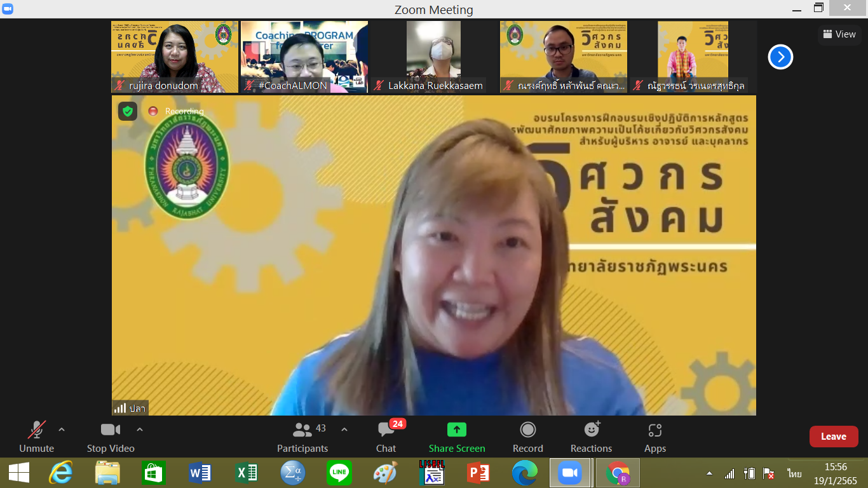The height and width of the screenshot is (488, 868).
Task: Open network signal tray icon
Action: pos(729,473)
